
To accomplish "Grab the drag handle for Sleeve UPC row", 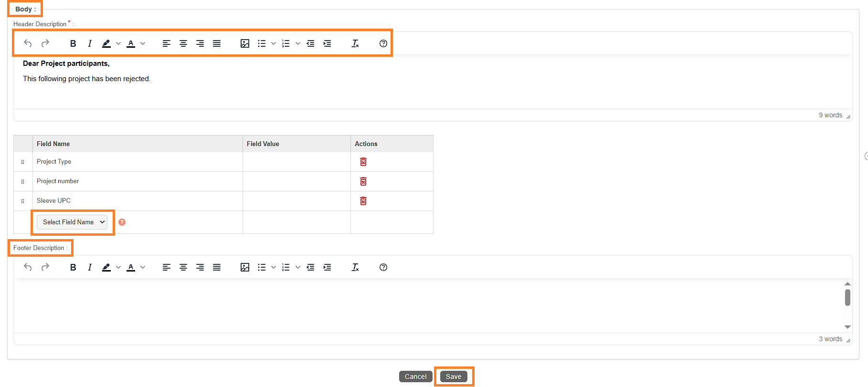I will pyautogui.click(x=22, y=201).
